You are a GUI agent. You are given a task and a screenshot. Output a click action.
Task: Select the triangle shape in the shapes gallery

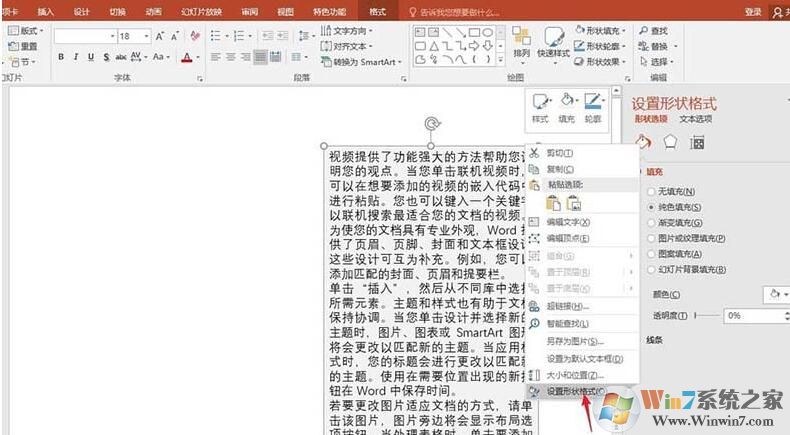tap(434, 46)
